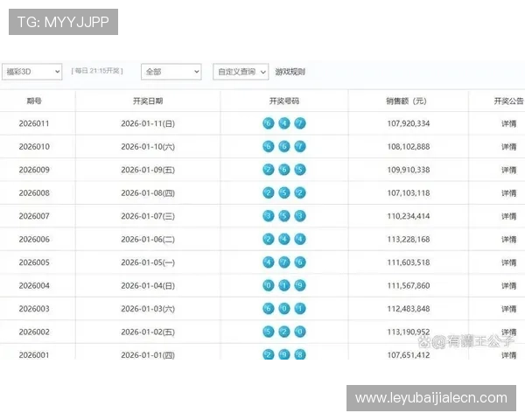Screen dimensions: 525x420
Task: Click last ball 0 in row 2026002
Action: [300, 332]
